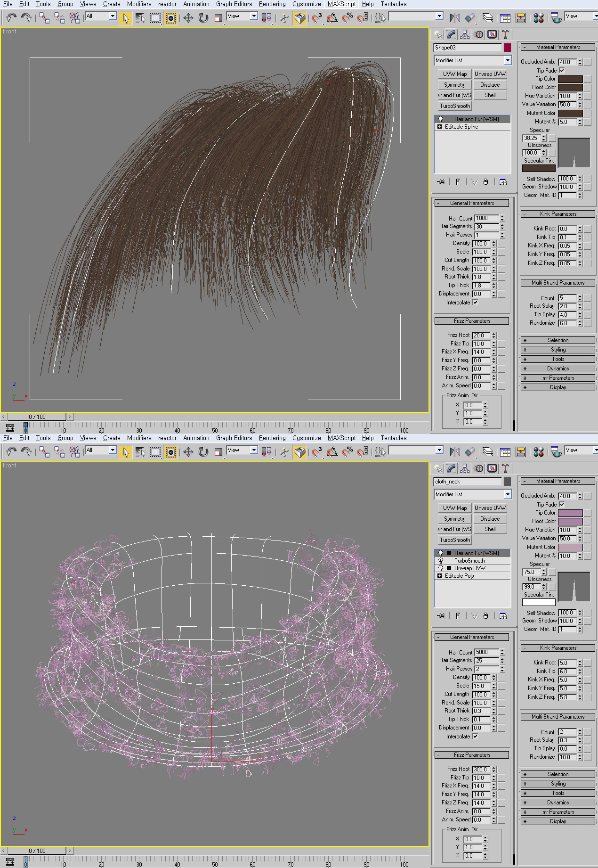598x868 pixels.
Task: Toggle Percent Snap icon in upper toolbar
Action: pos(347,18)
